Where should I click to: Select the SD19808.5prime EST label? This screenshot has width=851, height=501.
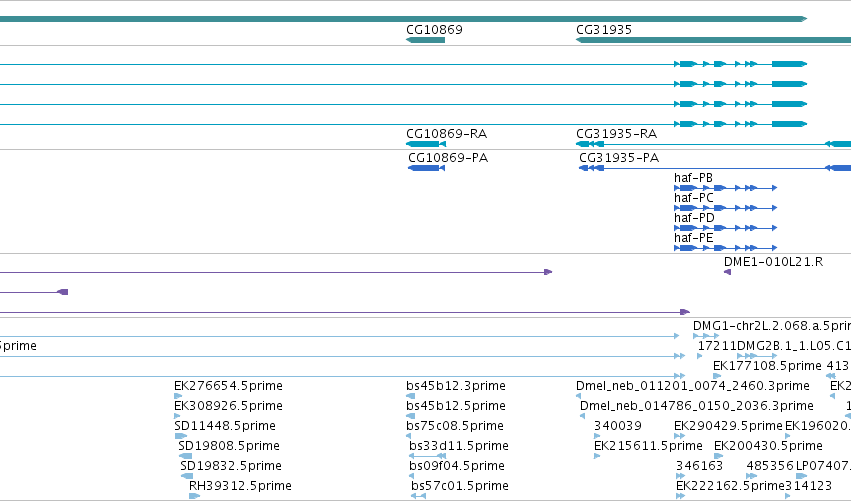(228, 446)
